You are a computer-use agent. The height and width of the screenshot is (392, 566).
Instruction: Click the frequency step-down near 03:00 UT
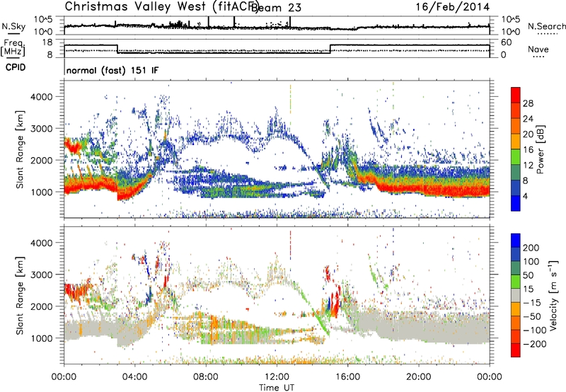[117, 49]
